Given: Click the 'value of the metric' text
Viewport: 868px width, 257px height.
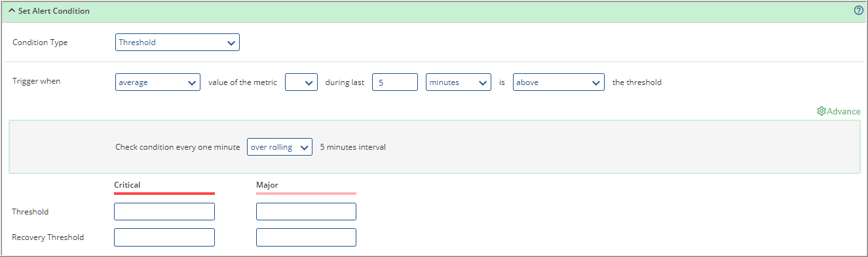Looking at the screenshot, I should (242, 82).
